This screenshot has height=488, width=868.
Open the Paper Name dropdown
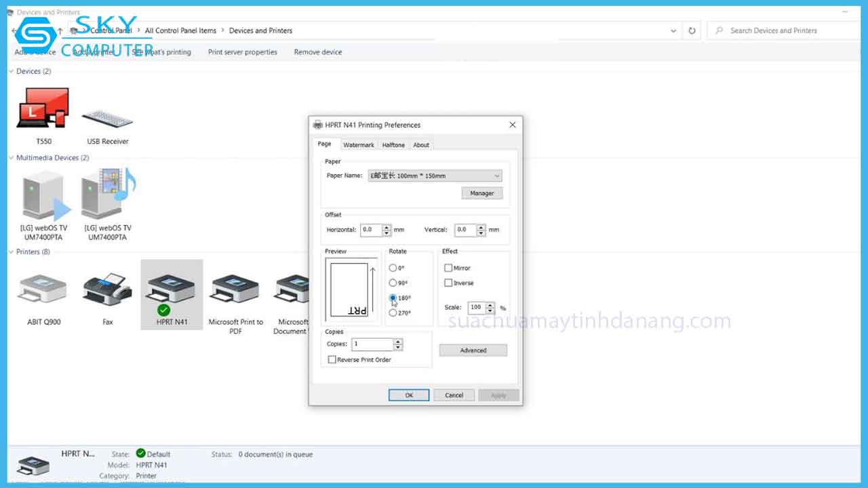tap(435, 176)
